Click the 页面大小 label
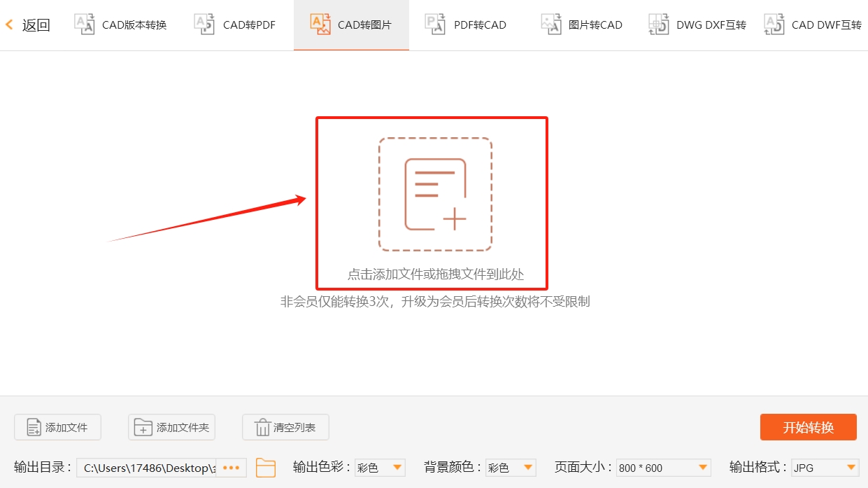The image size is (868, 488). (583, 468)
